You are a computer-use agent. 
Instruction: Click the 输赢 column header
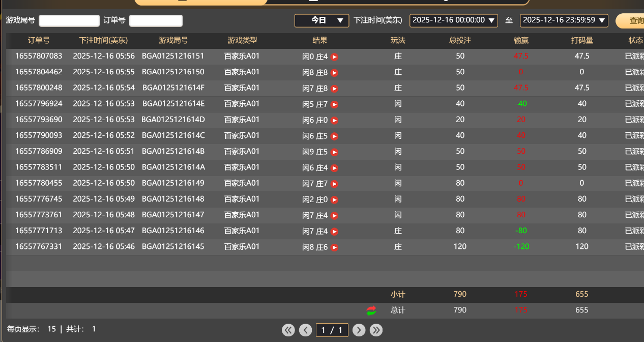[x=521, y=41]
